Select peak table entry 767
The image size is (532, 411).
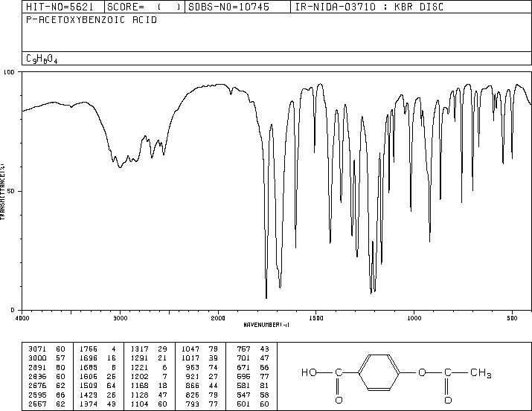coord(243,349)
